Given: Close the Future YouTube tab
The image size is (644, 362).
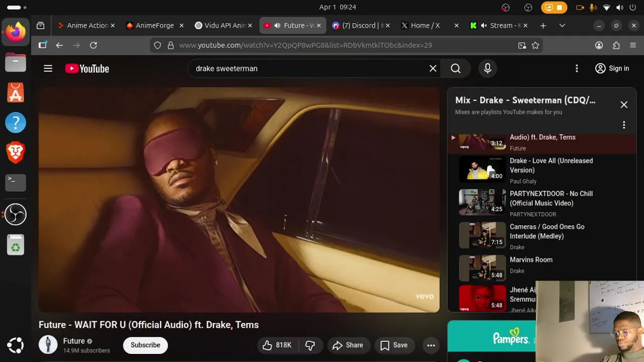Looking at the screenshot, I should pyautogui.click(x=318, y=26).
